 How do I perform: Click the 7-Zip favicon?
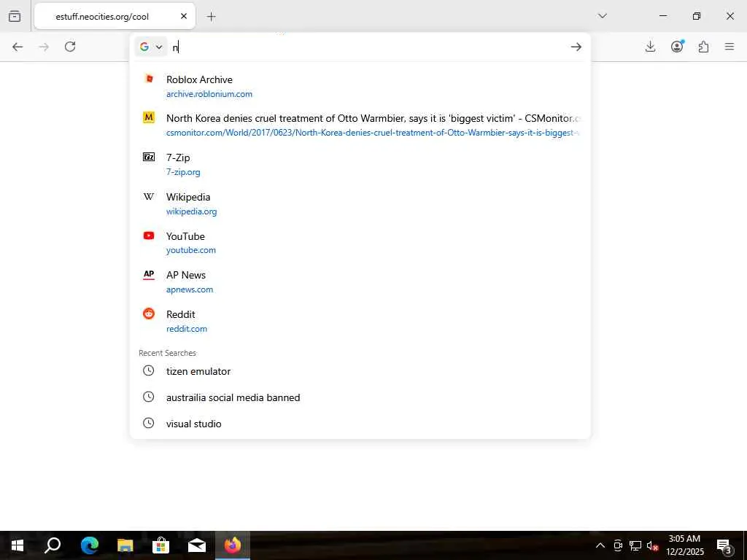[x=149, y=157]
